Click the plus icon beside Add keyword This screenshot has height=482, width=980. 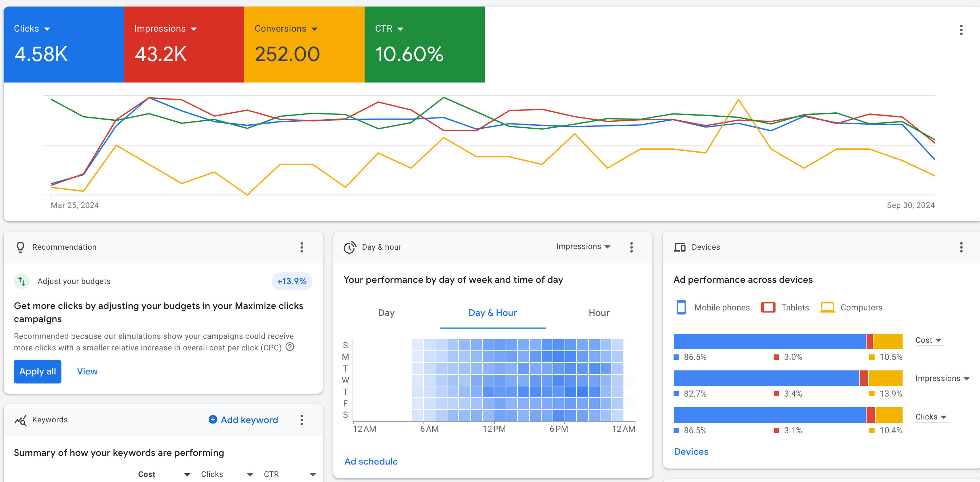click(x=213, y=419)
